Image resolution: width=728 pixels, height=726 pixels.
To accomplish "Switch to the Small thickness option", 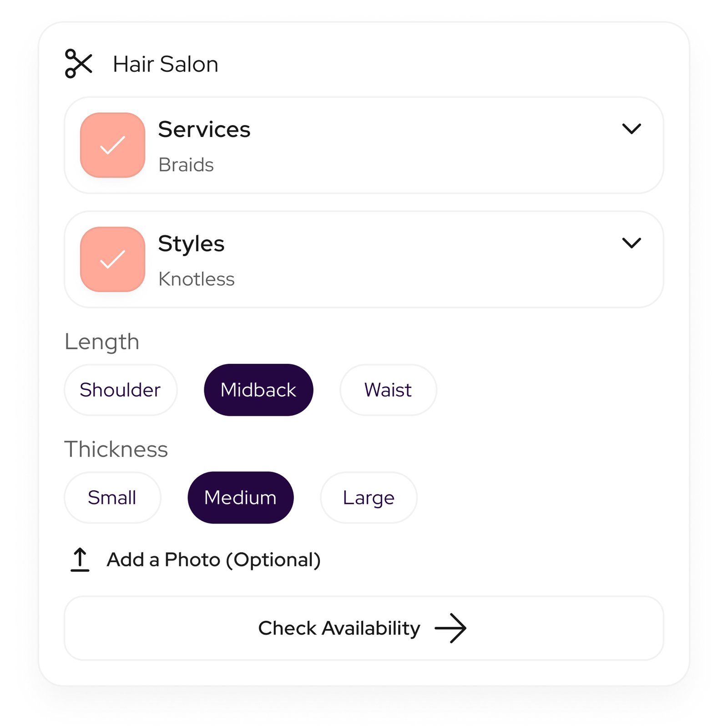I will [112, 498].
